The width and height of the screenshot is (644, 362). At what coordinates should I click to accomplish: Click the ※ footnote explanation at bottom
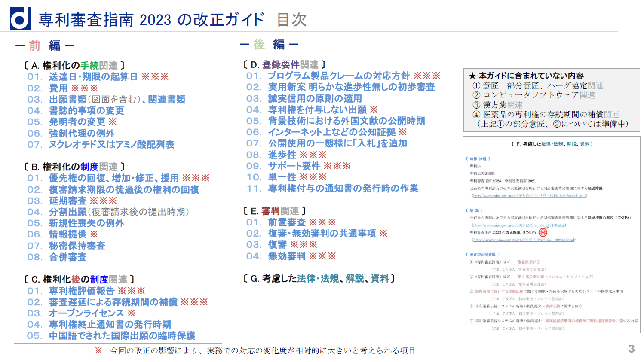255,351
